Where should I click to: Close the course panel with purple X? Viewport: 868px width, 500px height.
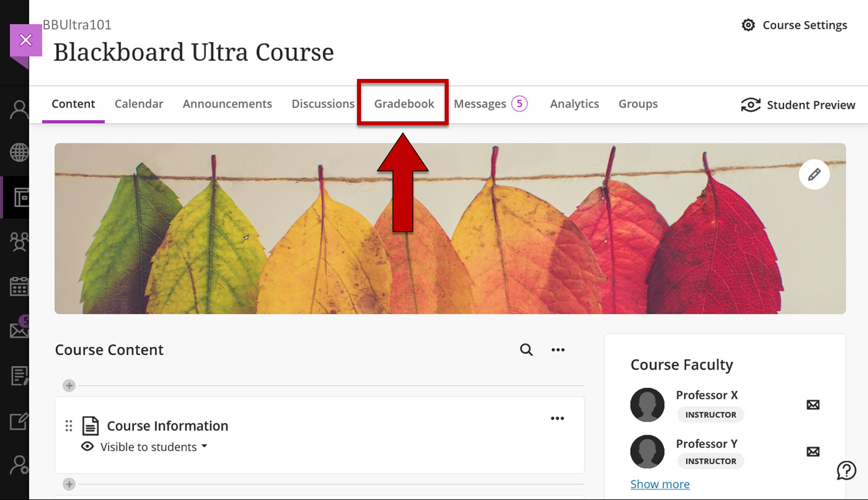coord(26,40)
